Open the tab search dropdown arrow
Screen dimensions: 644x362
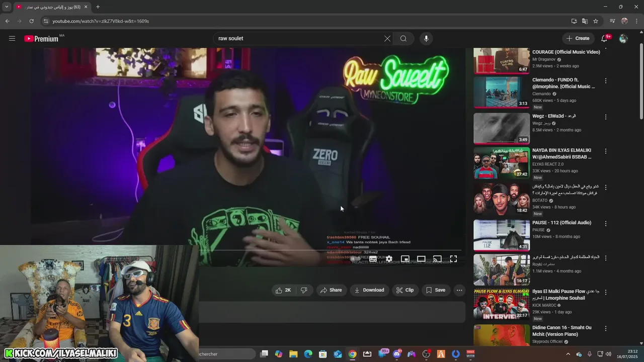pos(7,7)
